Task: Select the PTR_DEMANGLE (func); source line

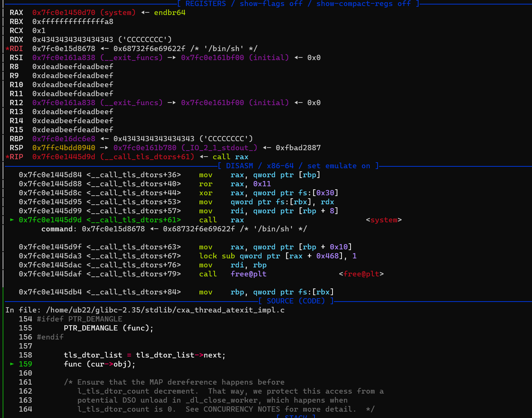Action: pyautogui.click(x=109, y=328)
